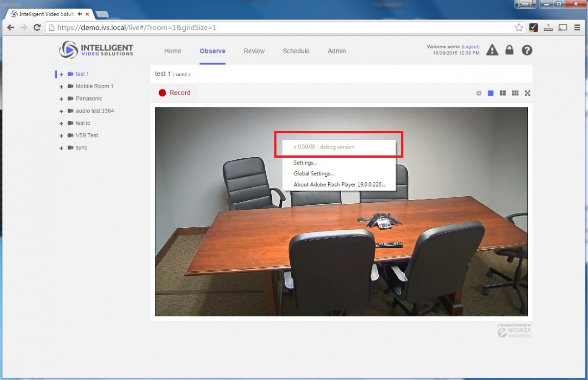Expand the audio test 3364 node
Viewport: 588px width, 380px height.
click(x=61, y=111)
